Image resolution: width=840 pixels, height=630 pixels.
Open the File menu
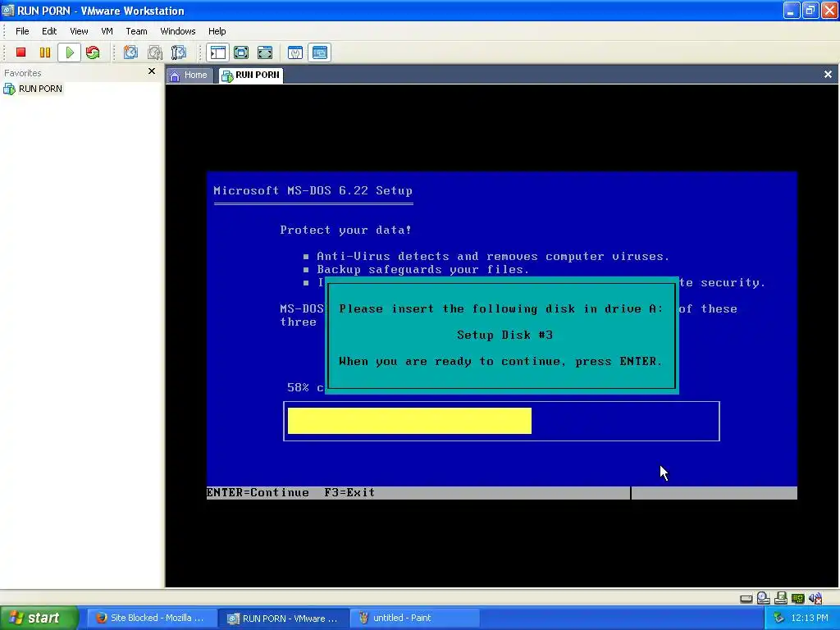[22, 31]
